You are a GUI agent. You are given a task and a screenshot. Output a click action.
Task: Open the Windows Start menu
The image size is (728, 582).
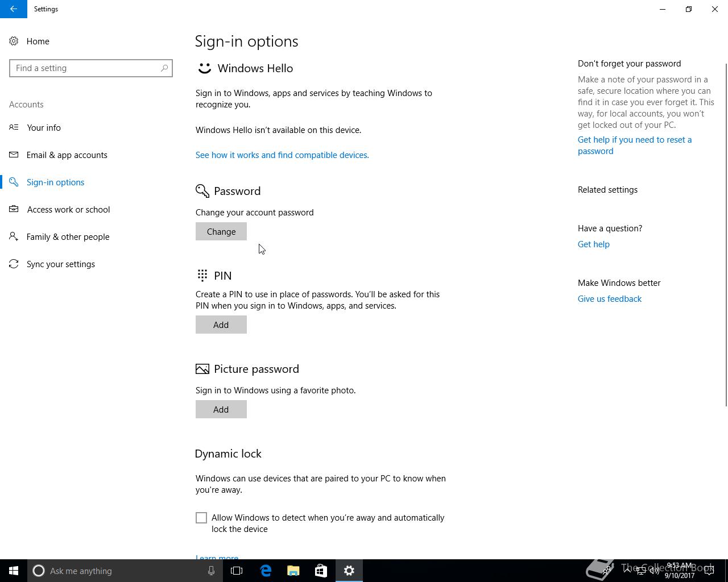pos(14,571)
